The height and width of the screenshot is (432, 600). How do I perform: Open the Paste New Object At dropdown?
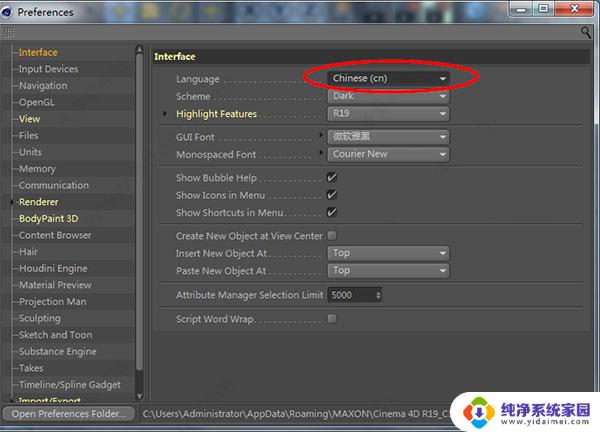point(388,271)
